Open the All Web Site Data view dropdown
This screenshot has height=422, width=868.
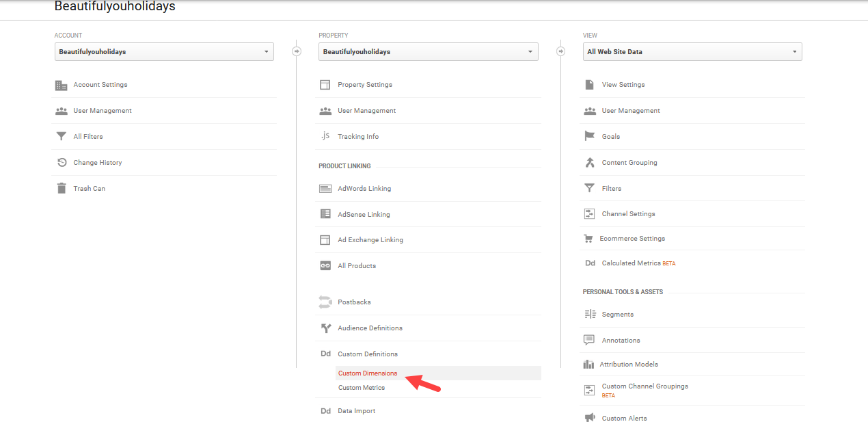[692, 52]
